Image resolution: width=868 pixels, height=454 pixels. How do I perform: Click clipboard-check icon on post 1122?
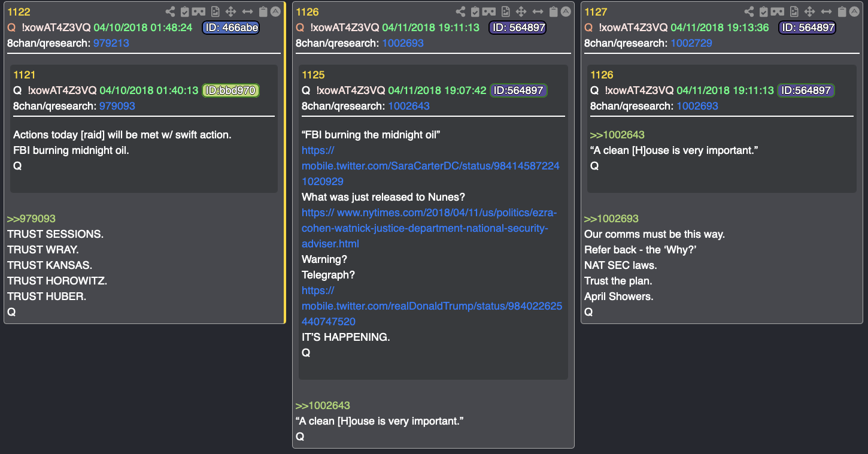click(x=185, y=11)
